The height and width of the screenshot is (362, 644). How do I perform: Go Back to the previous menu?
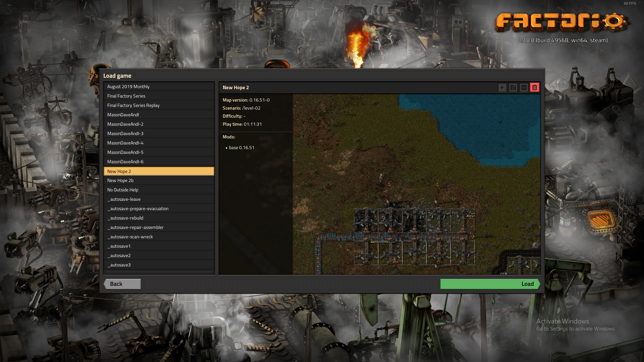tap(122, 284)
